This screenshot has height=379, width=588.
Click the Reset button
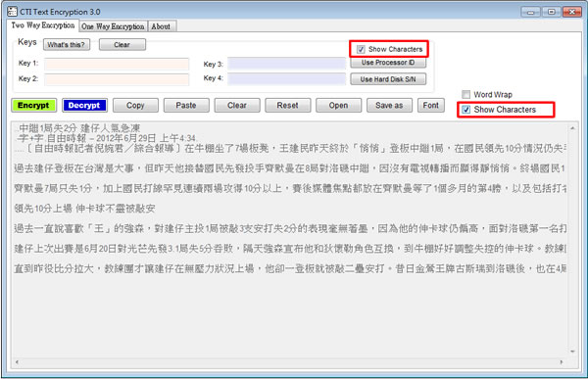[287, 106]
